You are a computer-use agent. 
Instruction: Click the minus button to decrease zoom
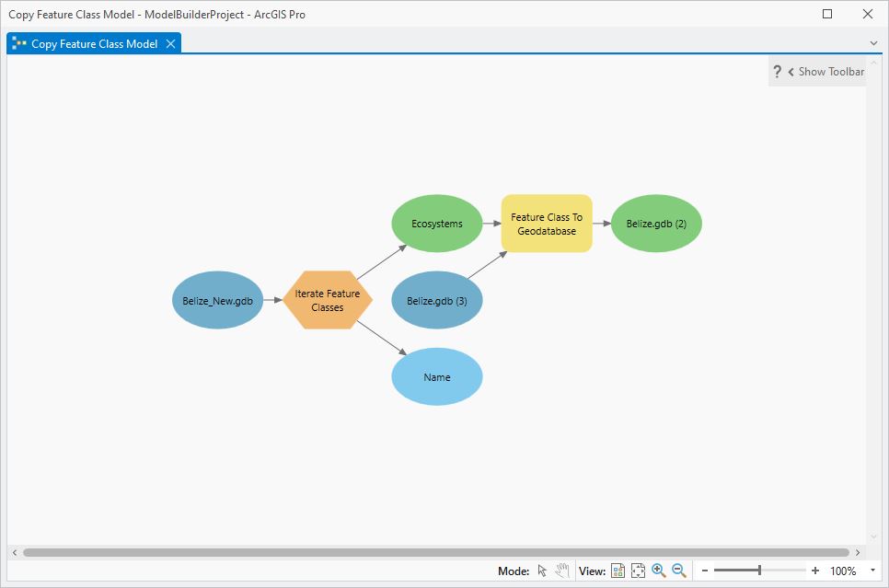pos(704,570)
